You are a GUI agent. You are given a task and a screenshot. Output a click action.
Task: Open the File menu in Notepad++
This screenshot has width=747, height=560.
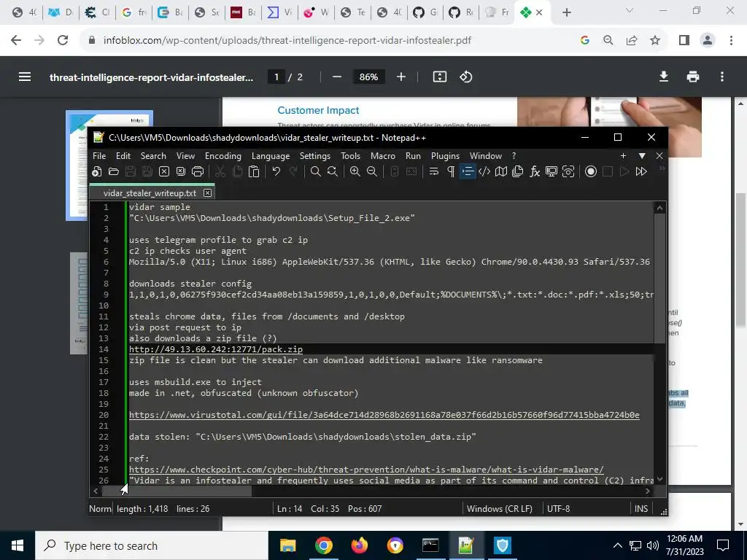click(x=99, y=156)
